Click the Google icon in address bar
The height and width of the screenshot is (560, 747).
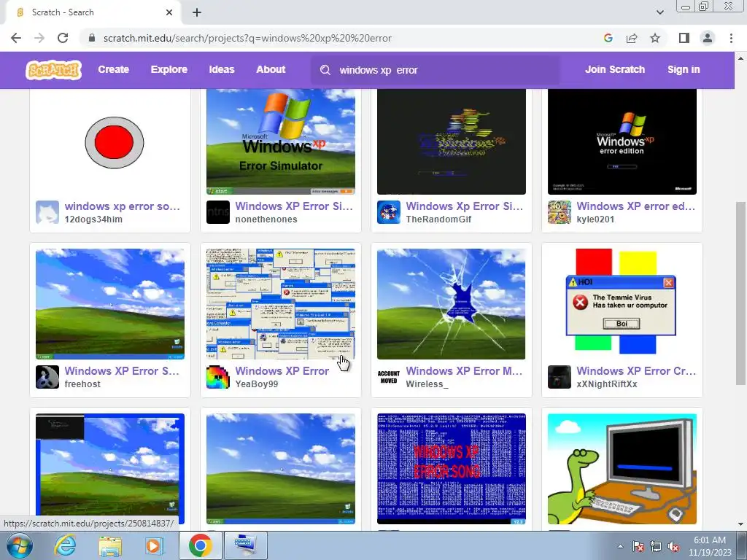pos(608,38)
